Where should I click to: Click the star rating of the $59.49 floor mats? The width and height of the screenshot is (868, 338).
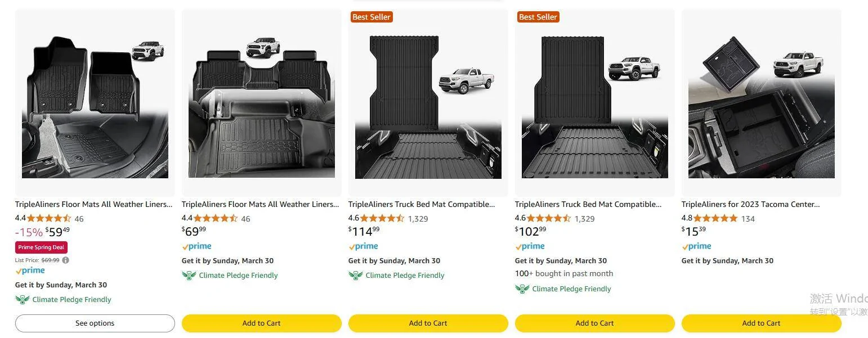[x=49, y=219]
